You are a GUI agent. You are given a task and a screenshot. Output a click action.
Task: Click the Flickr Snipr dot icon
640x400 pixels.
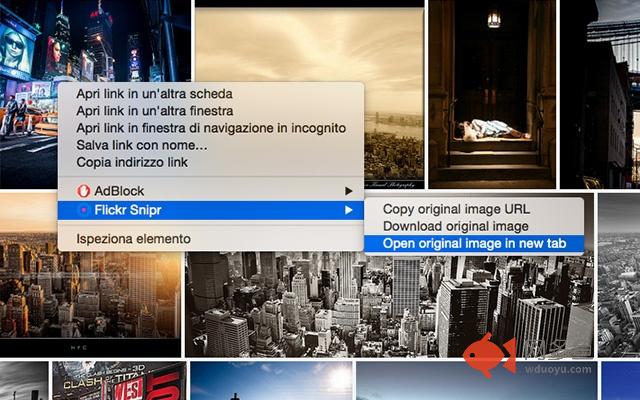(x=84, y=210)
